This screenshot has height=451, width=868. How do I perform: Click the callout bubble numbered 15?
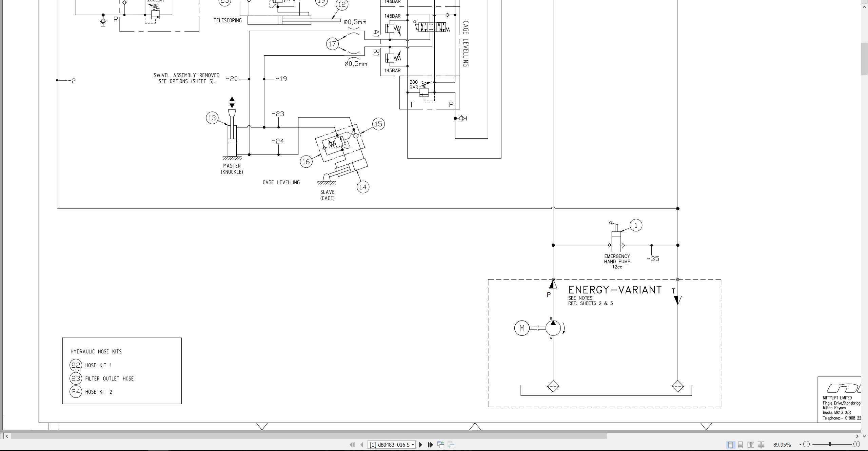point(378,124)
